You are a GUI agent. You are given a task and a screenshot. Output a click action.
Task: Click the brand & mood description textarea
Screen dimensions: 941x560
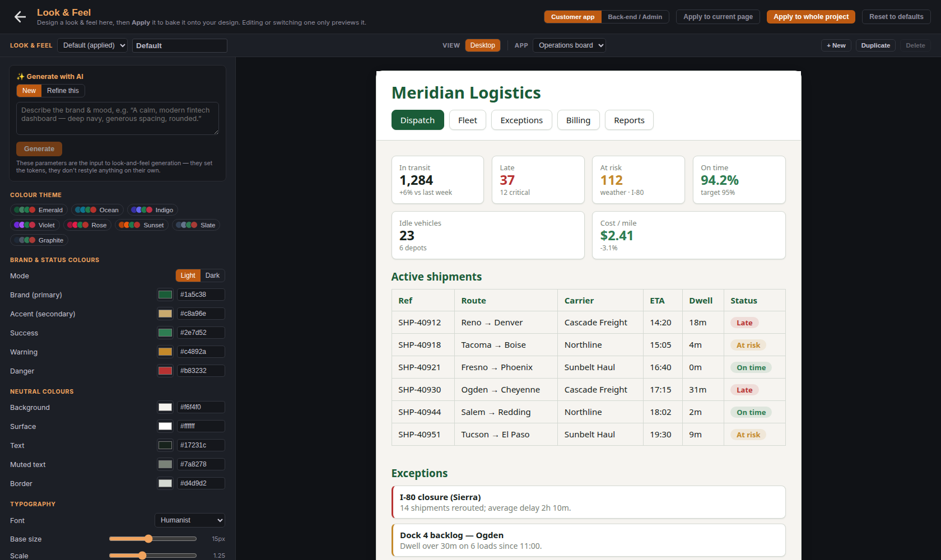[118, 118]
